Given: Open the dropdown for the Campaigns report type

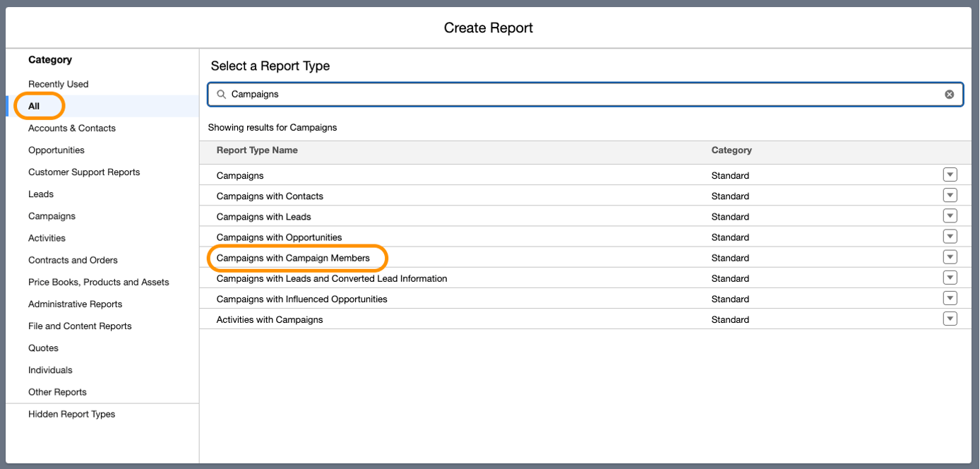Looking at the screenshot, I should [x=950, y=174].
